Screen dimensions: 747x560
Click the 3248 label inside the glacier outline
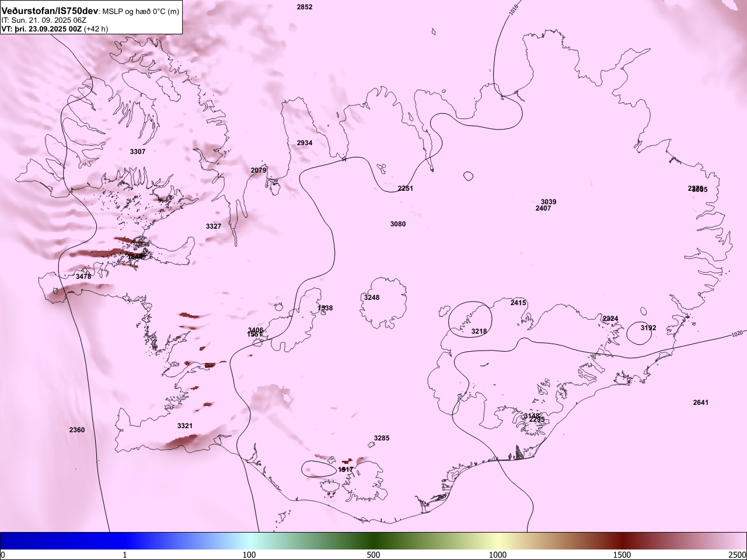pos(372,297)
